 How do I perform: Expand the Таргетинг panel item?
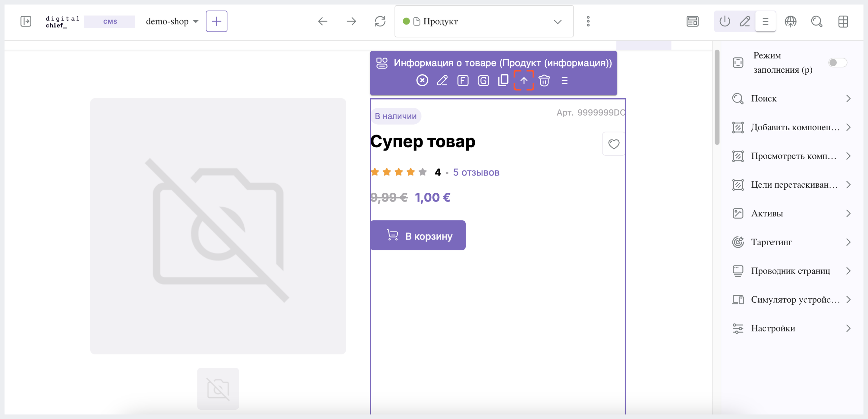pos(791,242)
